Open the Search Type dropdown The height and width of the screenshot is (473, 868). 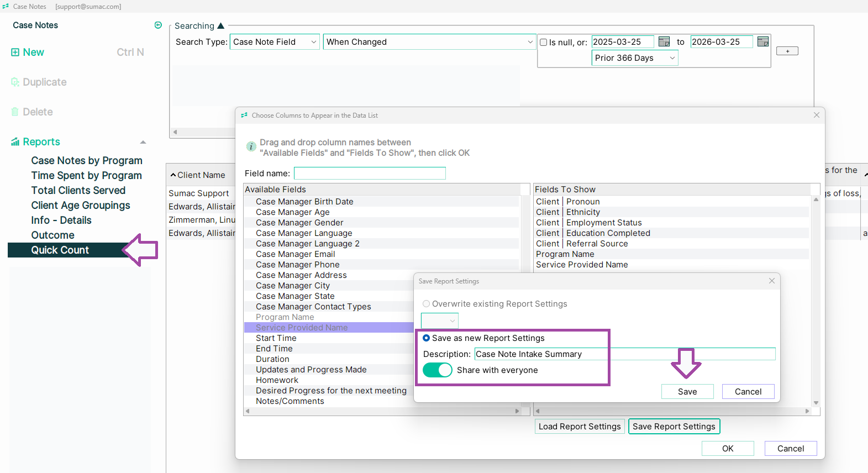275,42
